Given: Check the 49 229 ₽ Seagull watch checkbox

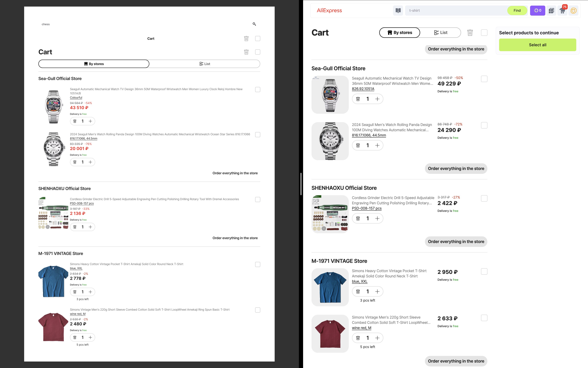Looking at the screenshot, I should (x=484, y=79).
